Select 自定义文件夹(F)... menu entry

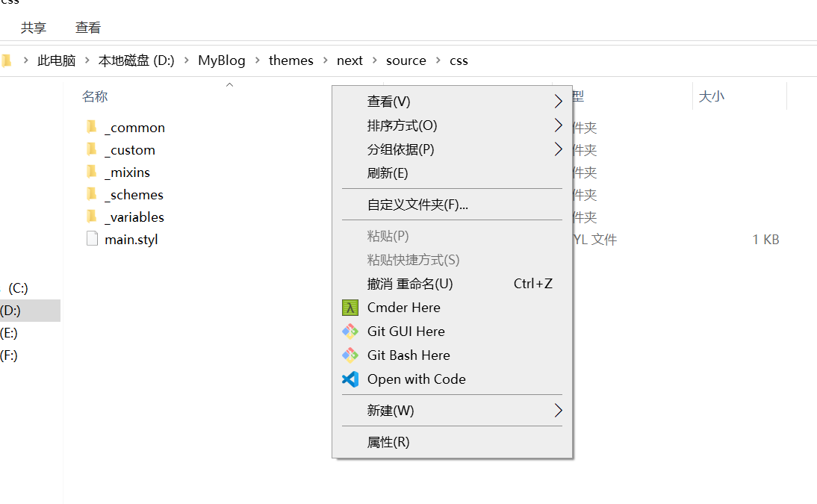tap(417, 205)
